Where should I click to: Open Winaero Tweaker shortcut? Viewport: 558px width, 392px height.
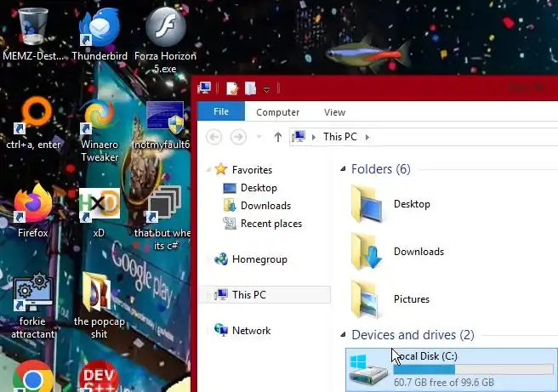tap(100, 116)
